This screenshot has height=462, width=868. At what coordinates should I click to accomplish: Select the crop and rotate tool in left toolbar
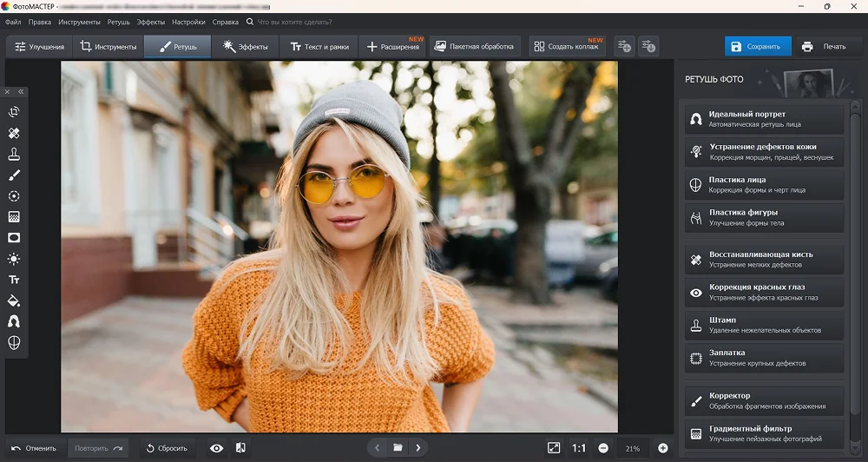point(14,112)
